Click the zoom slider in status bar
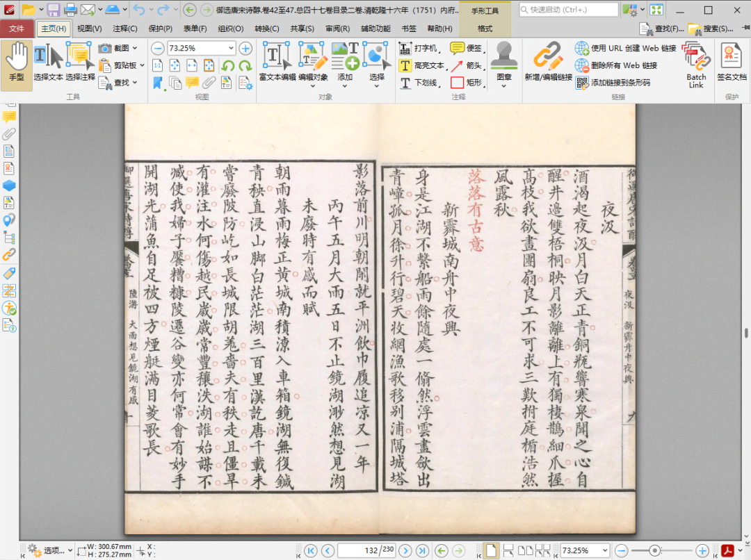This screenshot has width=751, height=560. [x=654, y=550]
